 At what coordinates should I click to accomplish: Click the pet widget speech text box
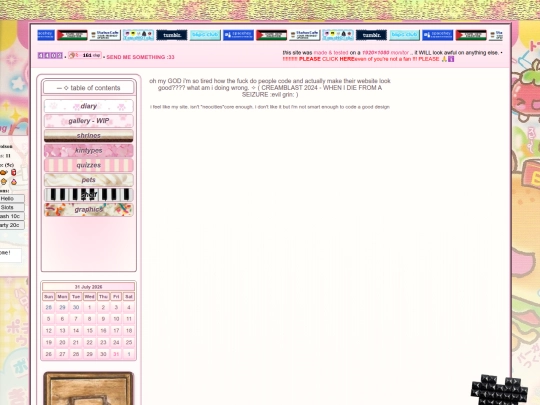coord(10,255)
